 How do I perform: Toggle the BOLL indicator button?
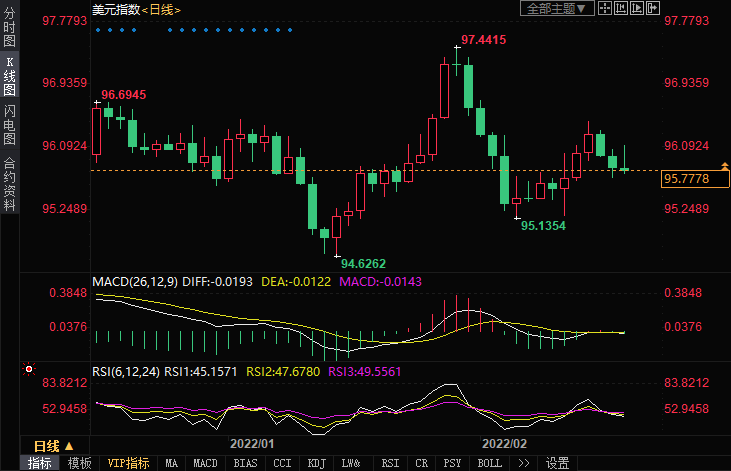pyautogui.click(x=489, y=463)
